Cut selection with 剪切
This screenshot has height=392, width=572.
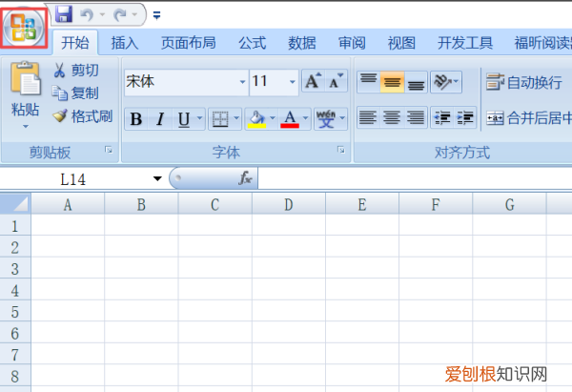[76, 70]
